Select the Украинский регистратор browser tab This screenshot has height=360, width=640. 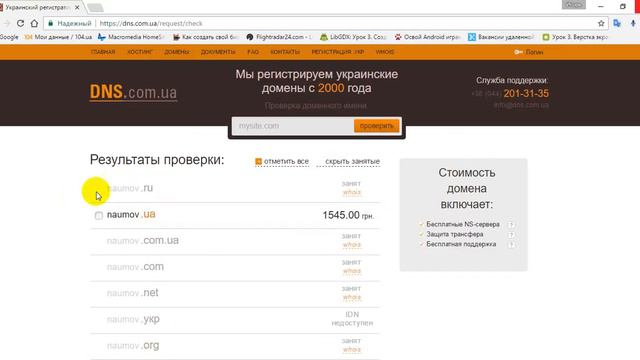tap(38, 7)
